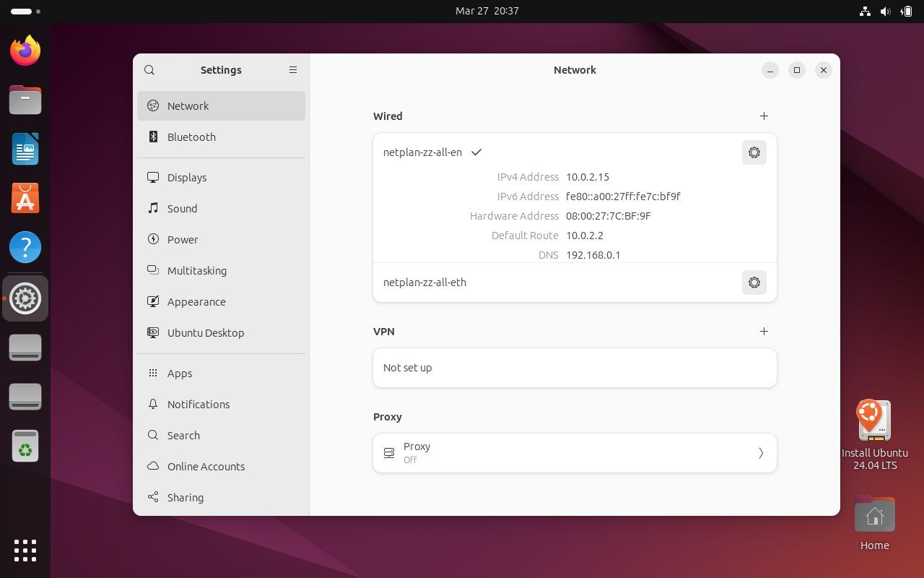Open the clock and calendar from the top bar
This screenshot has width=924, height=578.
(x=486, y=11)
